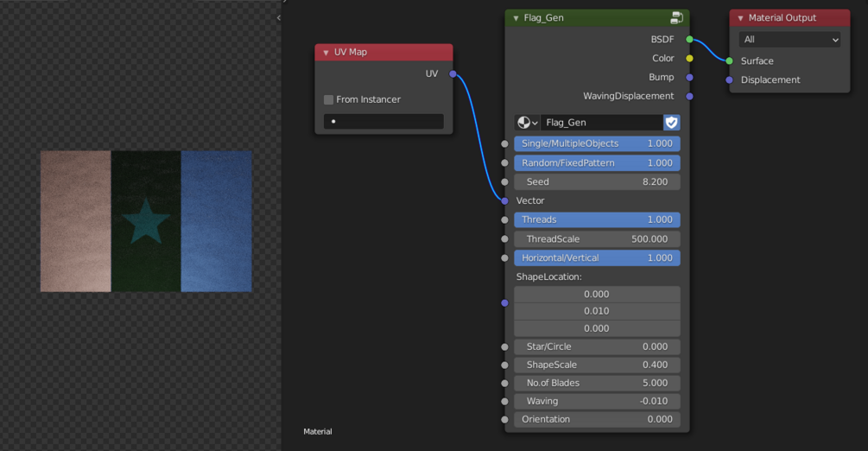
Task: Open the All target dropdown
Action: [789, 40]
